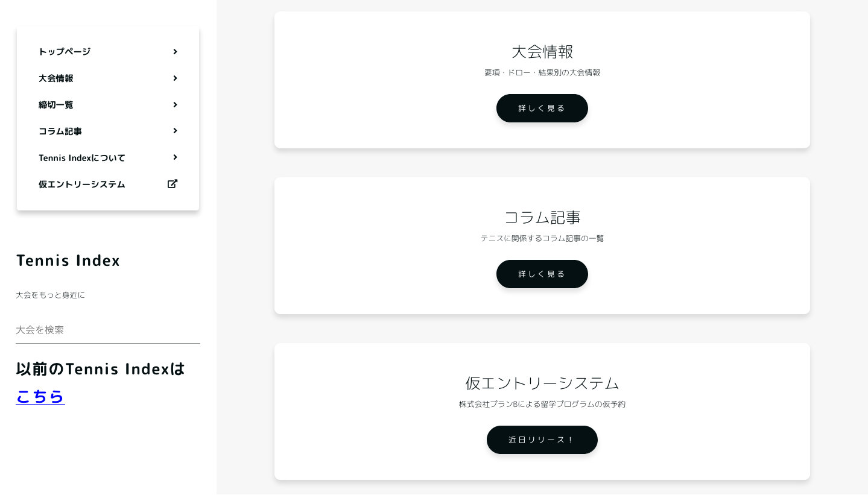
Task: Follow the こちら link
Action: [40, 396]
